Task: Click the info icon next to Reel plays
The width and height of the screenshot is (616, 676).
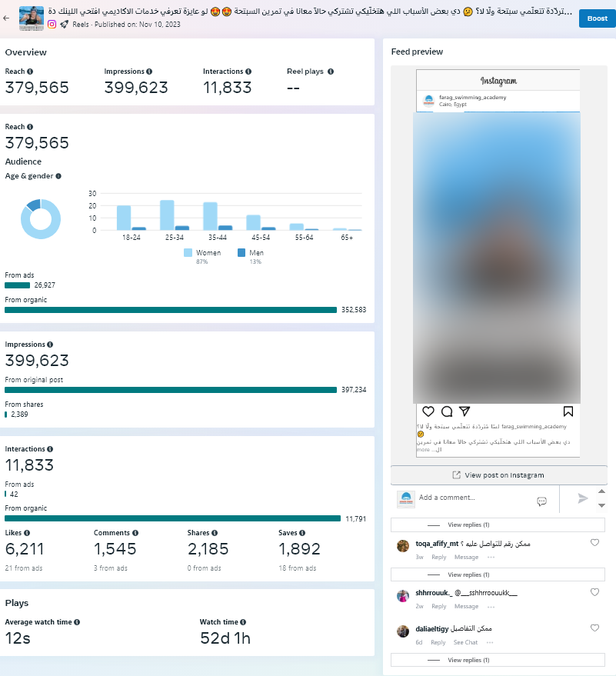Action: 331,72
